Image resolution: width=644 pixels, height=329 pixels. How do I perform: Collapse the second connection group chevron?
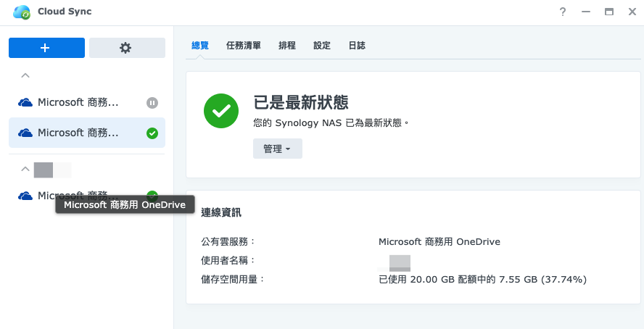click(x=25, y=169)
